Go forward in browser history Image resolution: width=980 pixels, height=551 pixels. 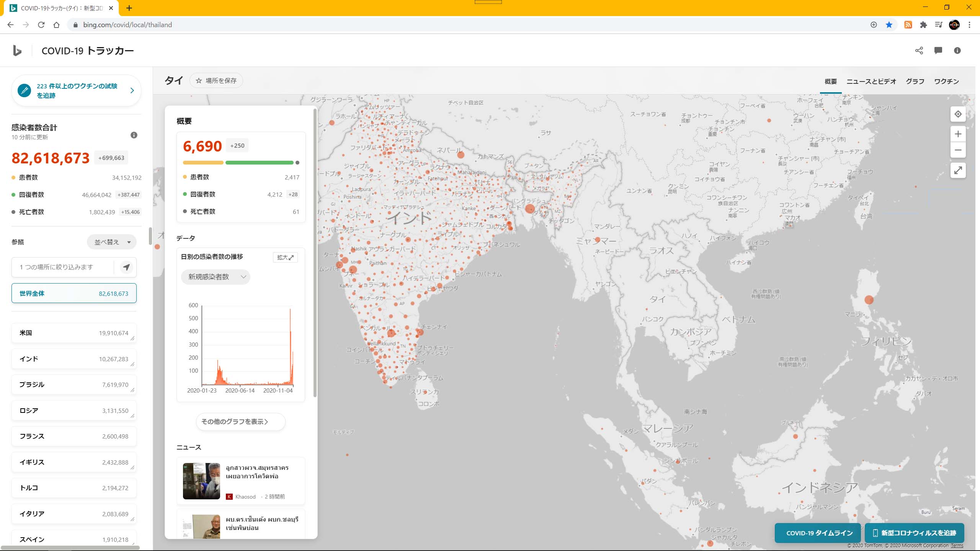[26, 25]
